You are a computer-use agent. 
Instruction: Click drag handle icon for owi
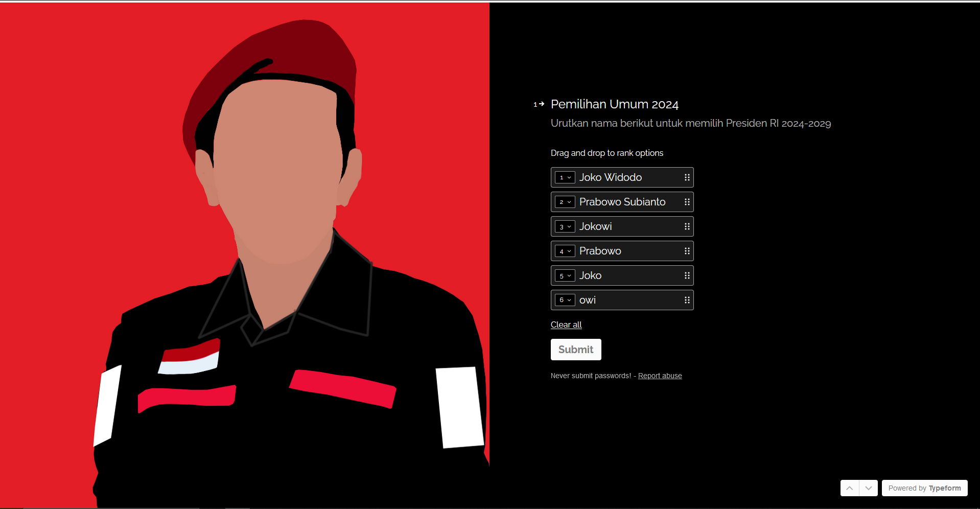click(x=687, y=300)
